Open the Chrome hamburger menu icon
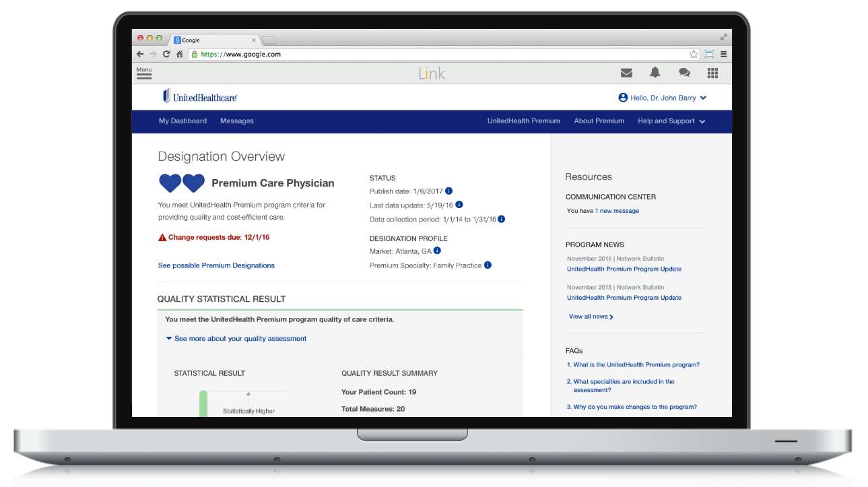868x487 pixels. tap(724, 54)
